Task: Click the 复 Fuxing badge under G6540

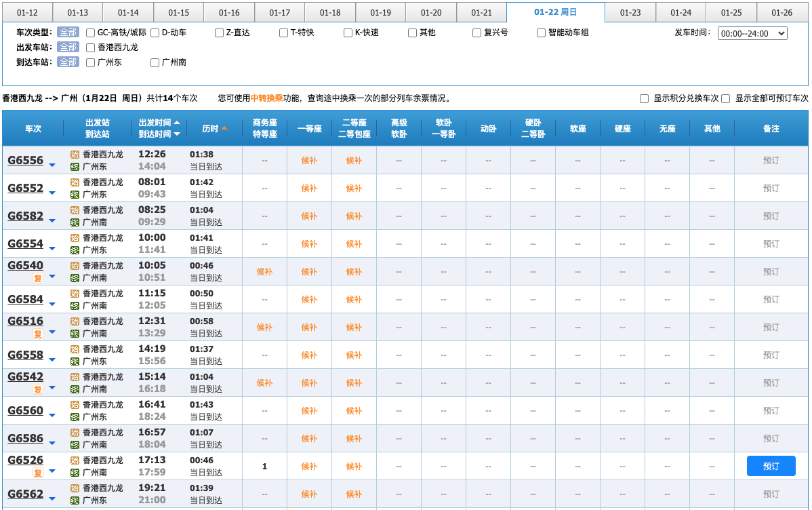Action: click(38, 278)
